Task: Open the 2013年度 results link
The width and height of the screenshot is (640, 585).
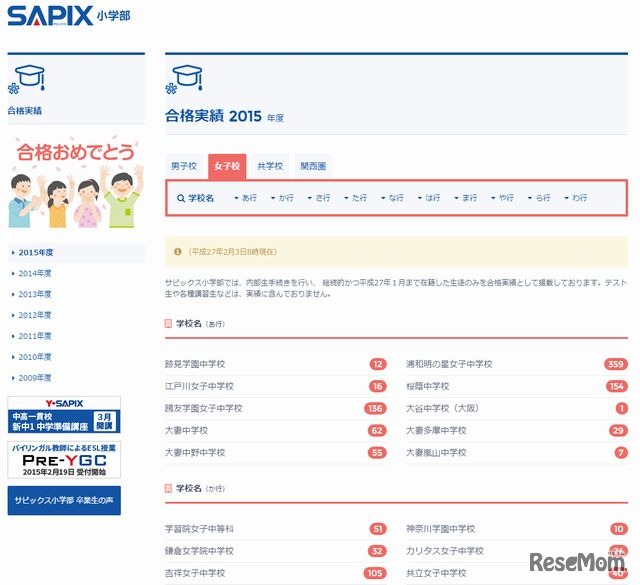Action: (x=35, y=294)
